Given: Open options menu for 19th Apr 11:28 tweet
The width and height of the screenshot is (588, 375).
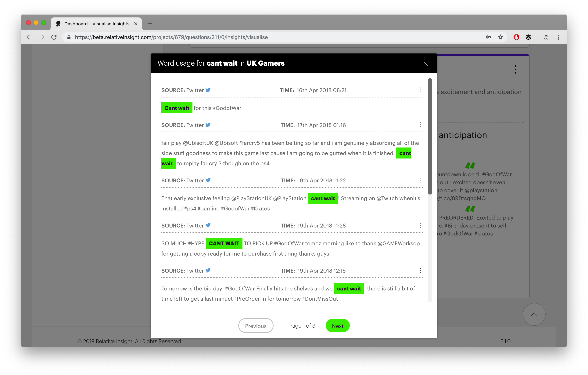Looking at the screenshot, I should point(420,225).
